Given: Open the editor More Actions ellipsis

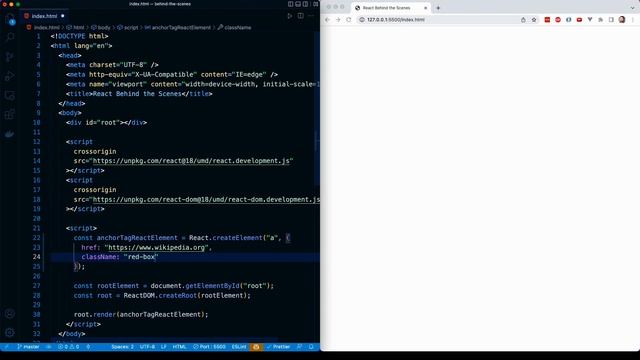Looking at the screenshot, I should tap(311, 16).
